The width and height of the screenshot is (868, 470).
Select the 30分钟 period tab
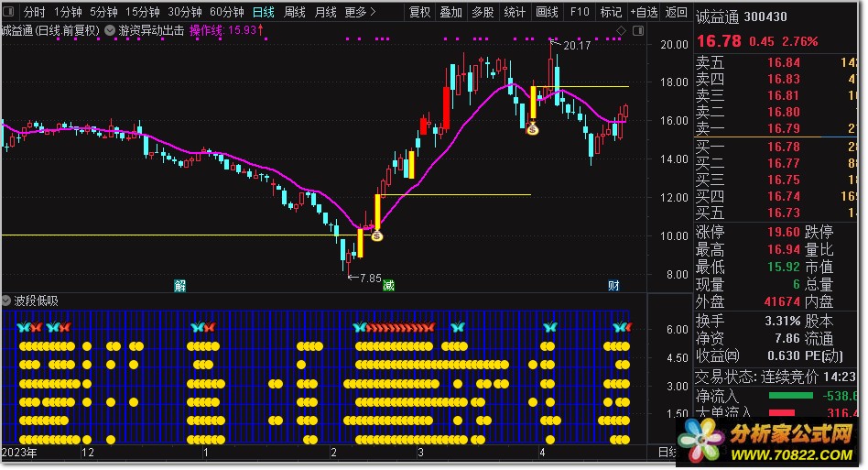click(184, 12)
